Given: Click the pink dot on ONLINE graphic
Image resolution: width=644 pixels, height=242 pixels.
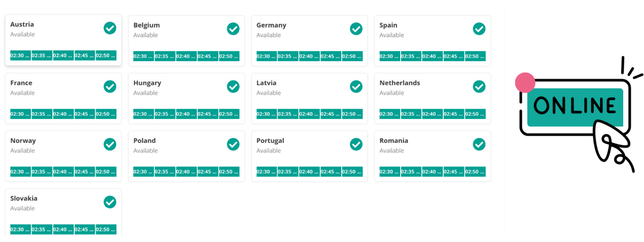Looking at the screenshot, I should (525, 83).
